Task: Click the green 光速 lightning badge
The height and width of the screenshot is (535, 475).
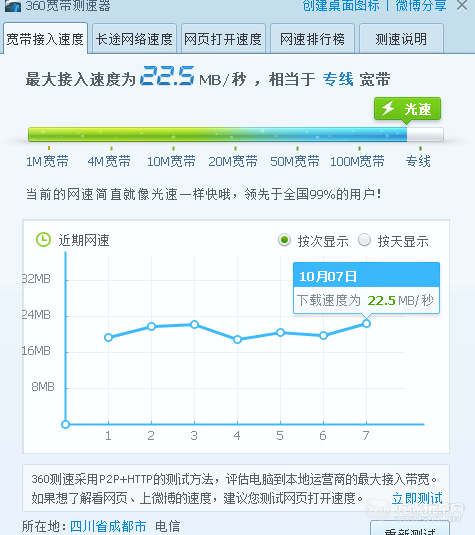Action: tap(407, 109)
